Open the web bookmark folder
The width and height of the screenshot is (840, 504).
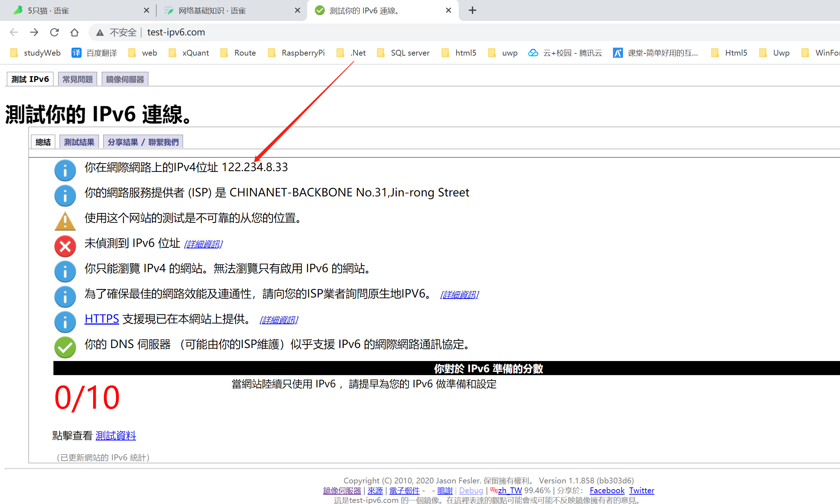[x=143, y=53]
